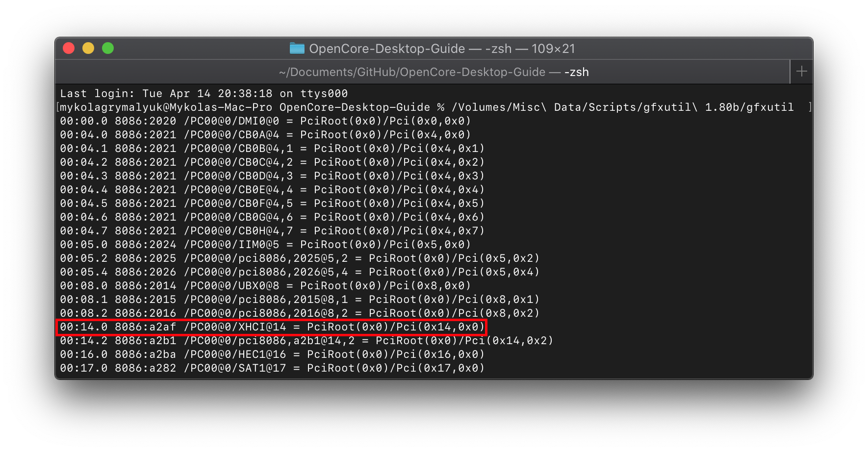
Task: Click the UBX0@8 device line
Action: coord(265,286)
